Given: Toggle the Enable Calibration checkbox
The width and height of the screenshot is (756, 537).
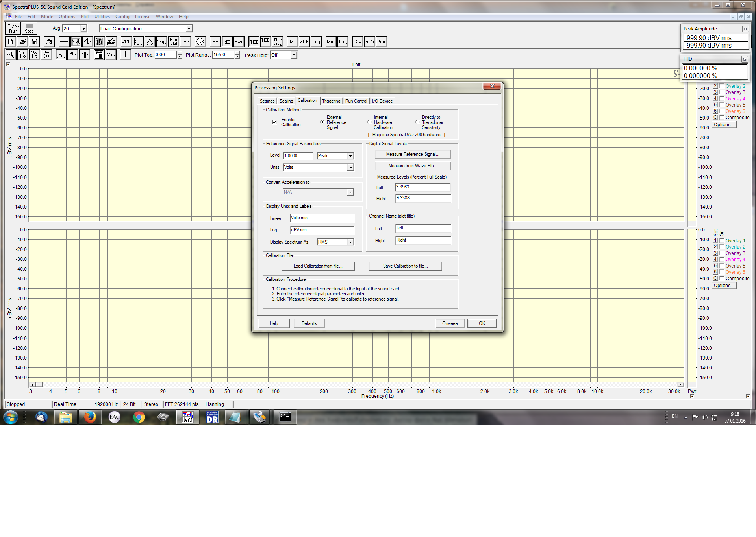Looking at the screenshot, I should 274,122.
